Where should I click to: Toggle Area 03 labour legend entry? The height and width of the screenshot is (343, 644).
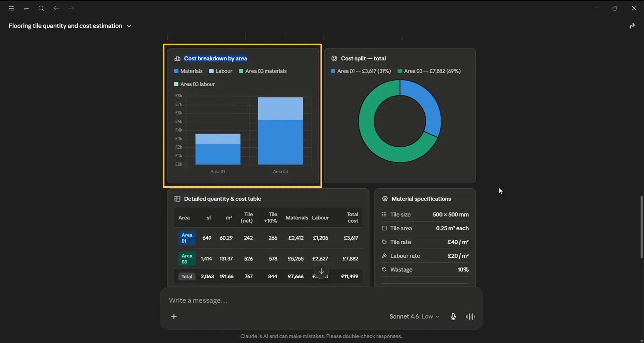coord(194,84)
